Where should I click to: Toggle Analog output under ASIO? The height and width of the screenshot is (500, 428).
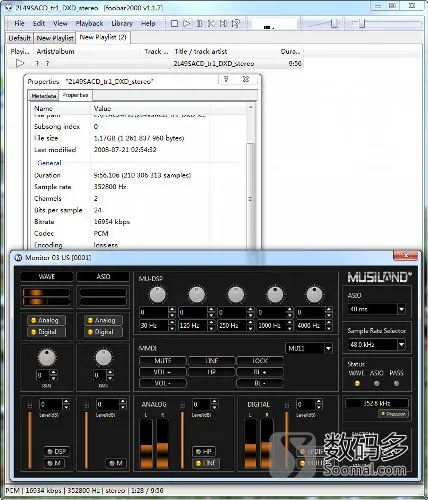click(x=103, y=320)
